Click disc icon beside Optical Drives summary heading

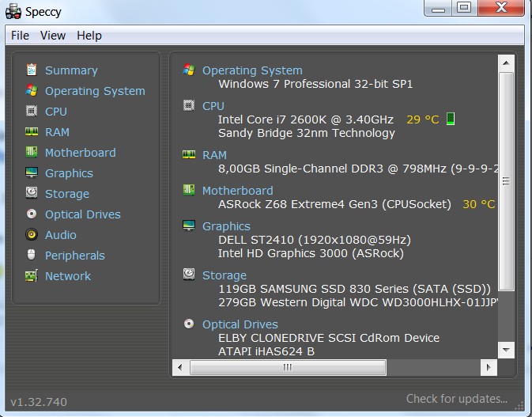(189, 324)
